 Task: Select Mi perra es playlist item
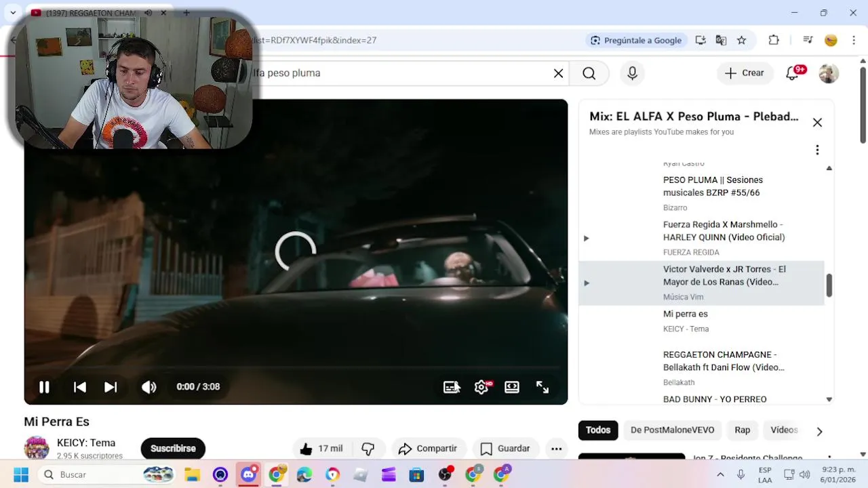click(701, 321)
